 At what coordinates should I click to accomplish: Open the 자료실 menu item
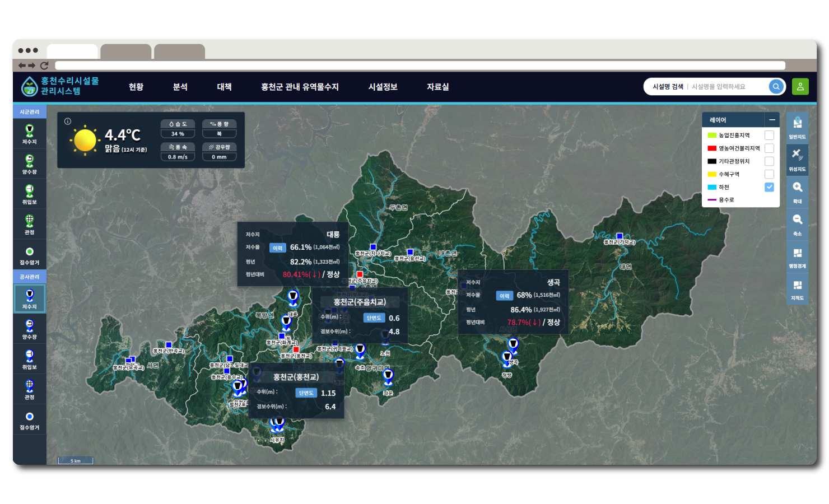click(438, 87)
